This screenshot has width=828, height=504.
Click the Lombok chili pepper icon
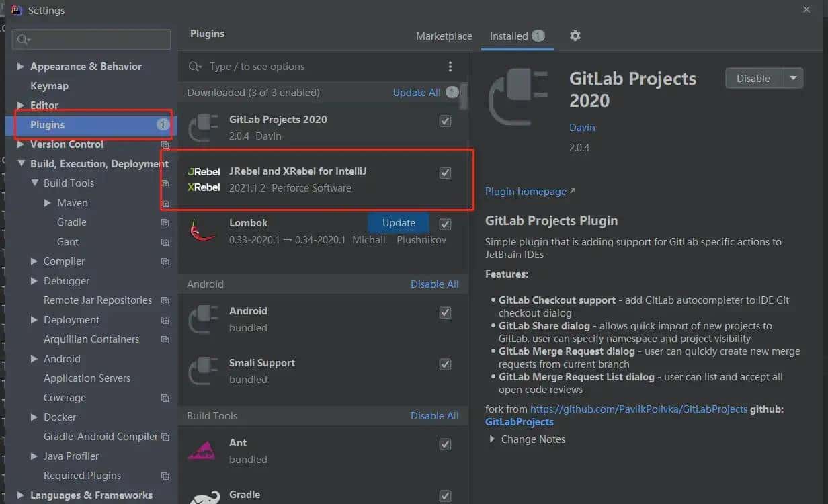pos(203,230)
